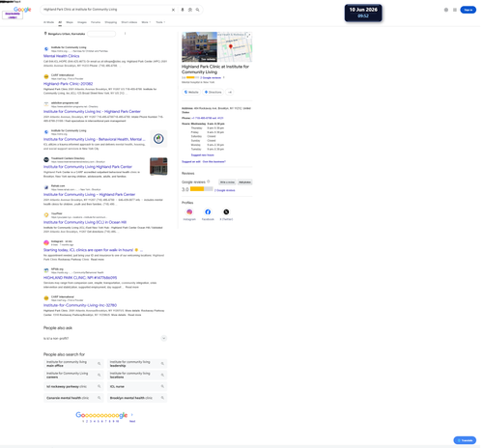Click the 3.0 rating star bar
483x448 pixels.
[202, 189]
